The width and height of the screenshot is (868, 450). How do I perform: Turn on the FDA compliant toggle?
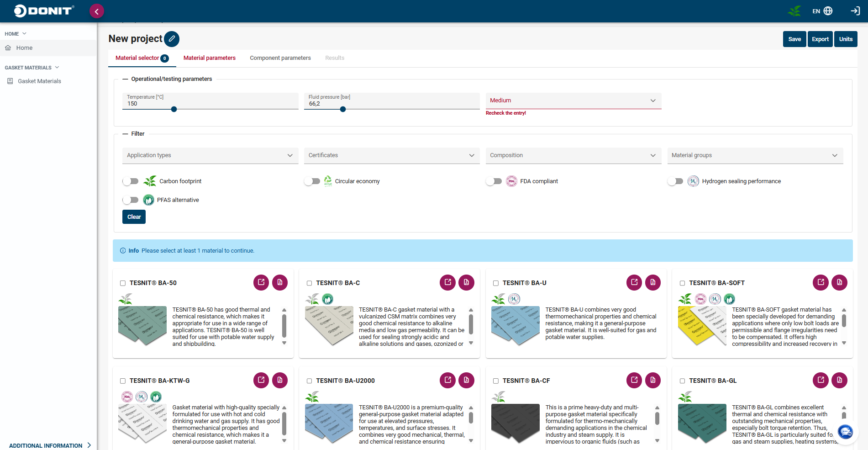[x=494, y=181]
